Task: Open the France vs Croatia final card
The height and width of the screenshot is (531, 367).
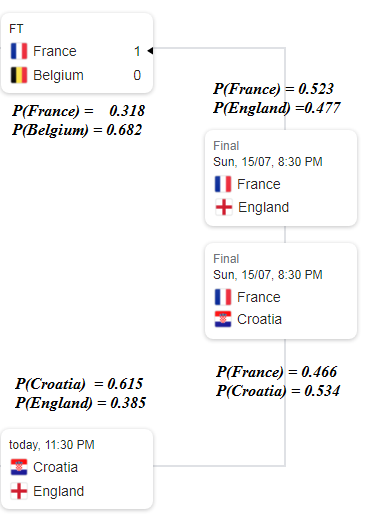Action: click(x=281, y=291)
